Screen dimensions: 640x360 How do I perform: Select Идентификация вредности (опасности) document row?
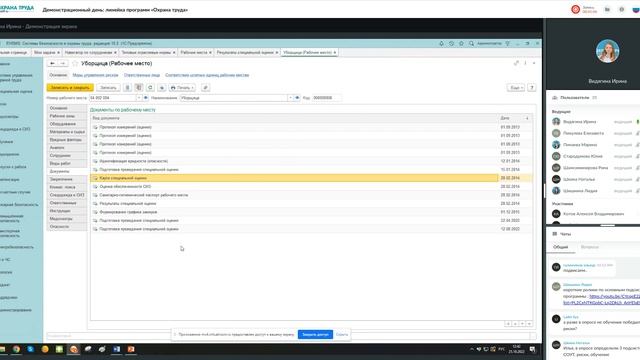pyautogui.click(x=311, y=161)
